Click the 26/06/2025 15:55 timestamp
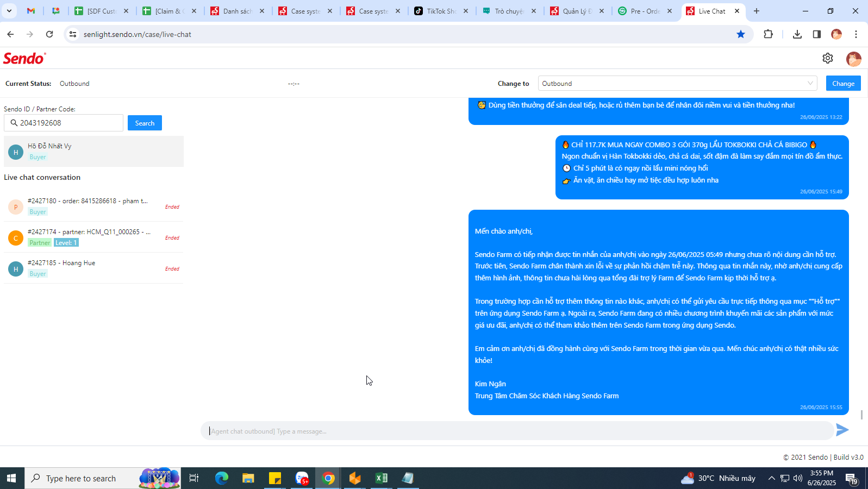The width and height of the screenshot is (868, 489). (x=821, y=407)
